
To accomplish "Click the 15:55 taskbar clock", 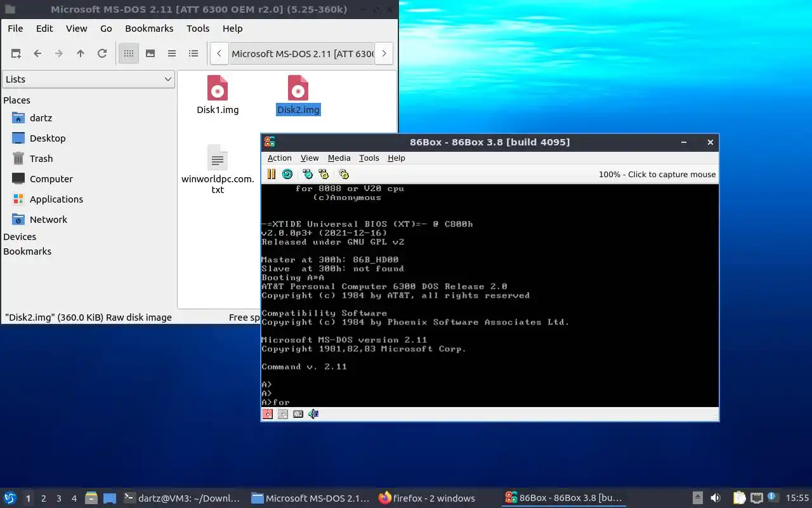I will coord(797,498).
